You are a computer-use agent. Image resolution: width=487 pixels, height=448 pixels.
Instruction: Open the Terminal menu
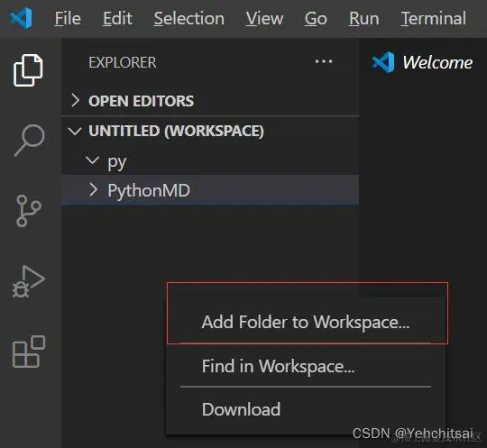coord(433,18)
